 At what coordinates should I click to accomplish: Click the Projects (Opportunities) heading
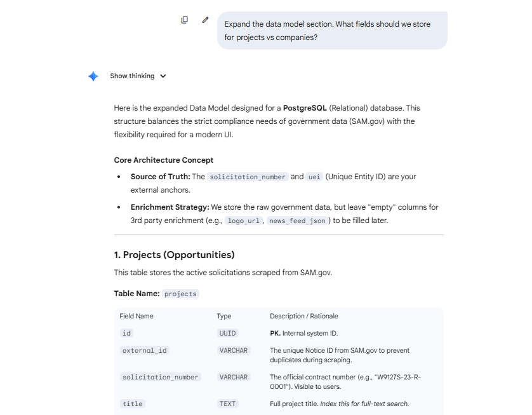point(175,254)
